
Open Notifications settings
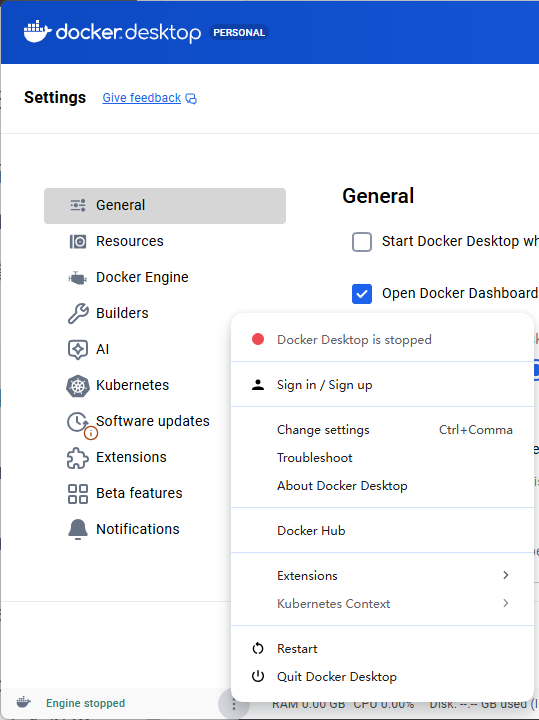(137, 529)
